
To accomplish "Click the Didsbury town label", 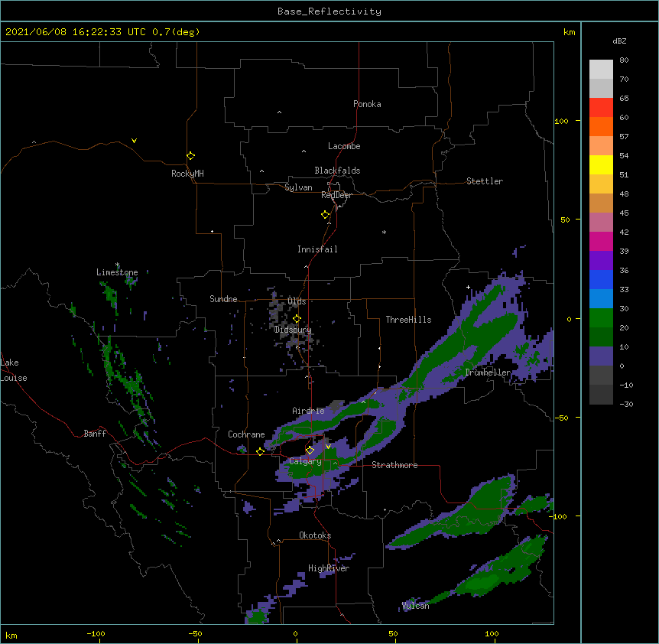I will pyautogui.click(x=293, y=330).
